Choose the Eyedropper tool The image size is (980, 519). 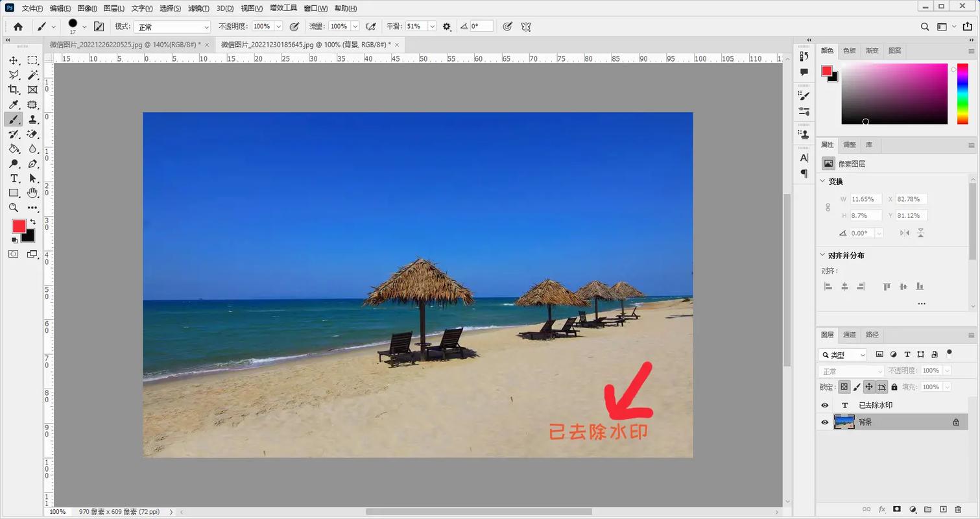click(x=14, y=104)
